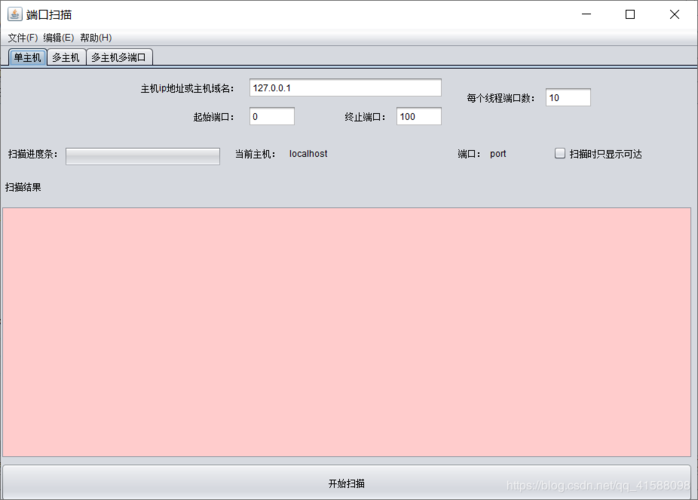
Task: Open the 编辑(E) menu
Action: [x=58, y=38]
